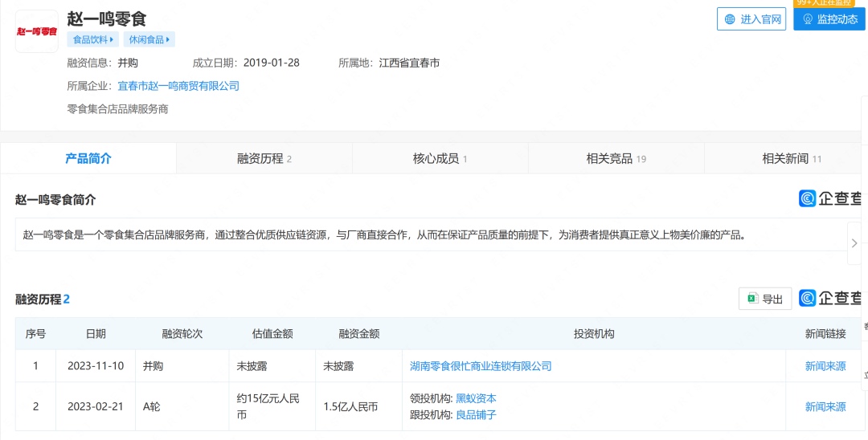868x440 pixels.
Task: Click the page title 赵一鸣零食
Action: 107,18
